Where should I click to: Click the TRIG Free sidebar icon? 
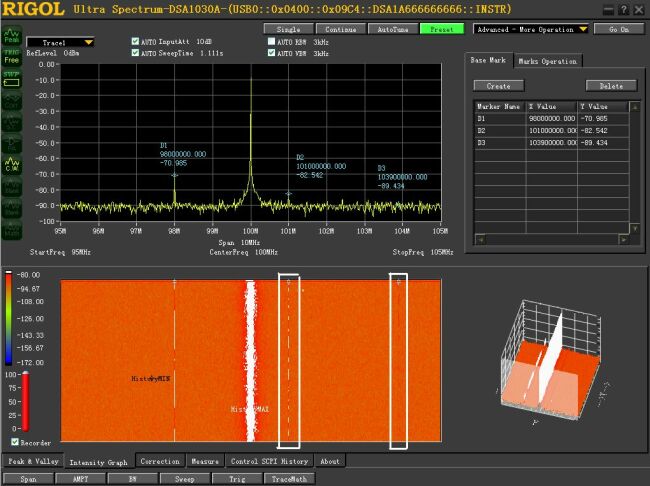pyautogui.click(x=12, y=56)
